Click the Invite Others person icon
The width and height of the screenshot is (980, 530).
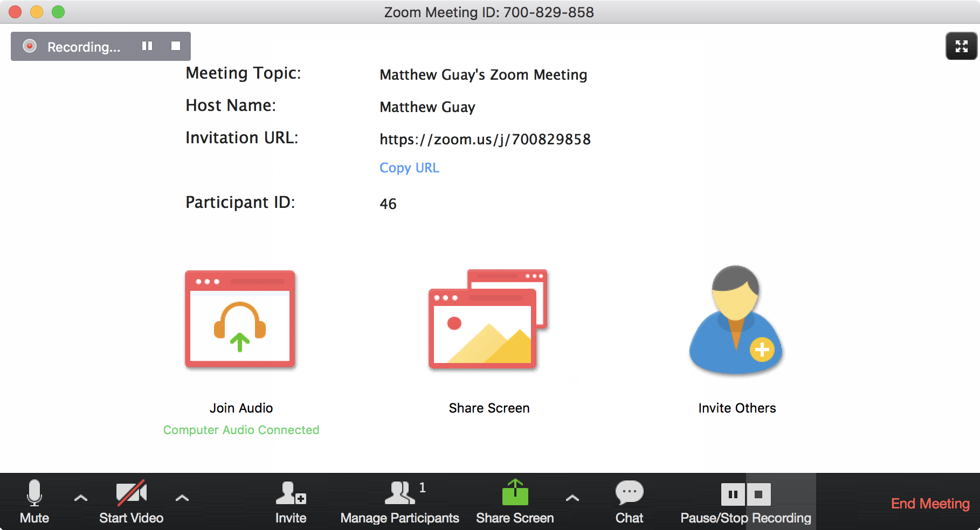pyautogui.click(x=736, y=320)
